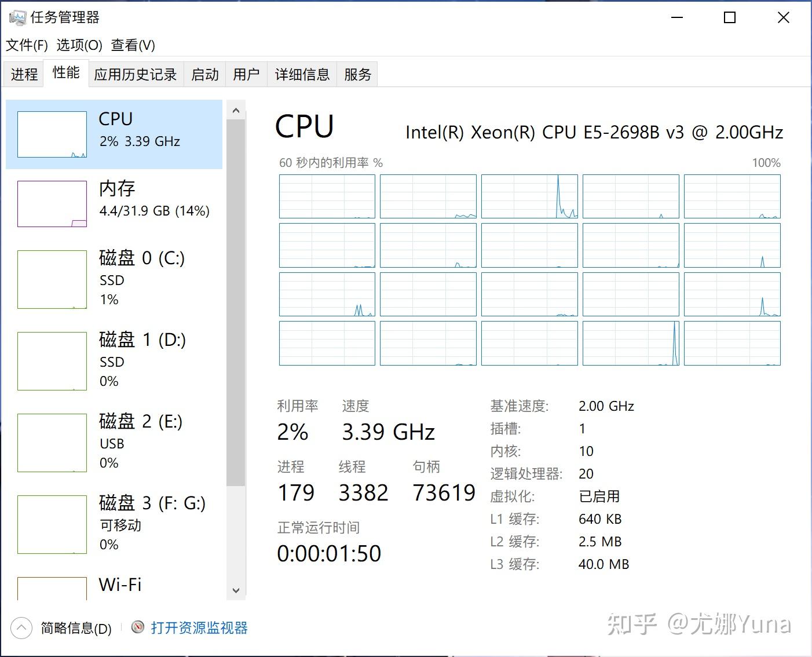Open the 服务 tab
This screenshot has height=657, width=812.
tap(357, 74)
